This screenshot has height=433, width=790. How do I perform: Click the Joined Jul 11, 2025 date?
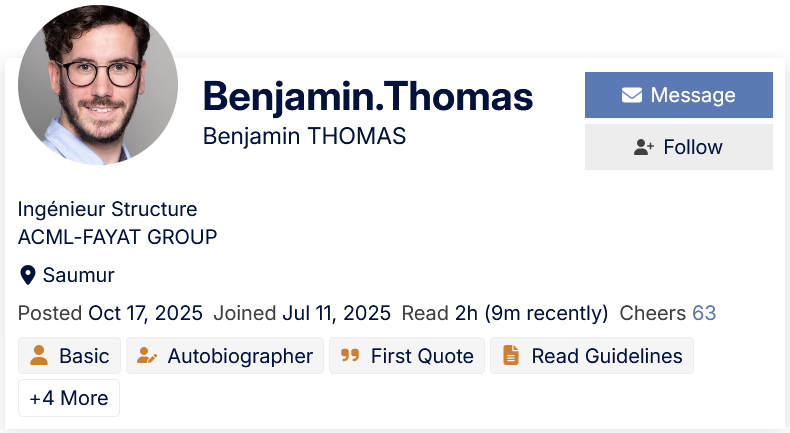pos(336,313)
